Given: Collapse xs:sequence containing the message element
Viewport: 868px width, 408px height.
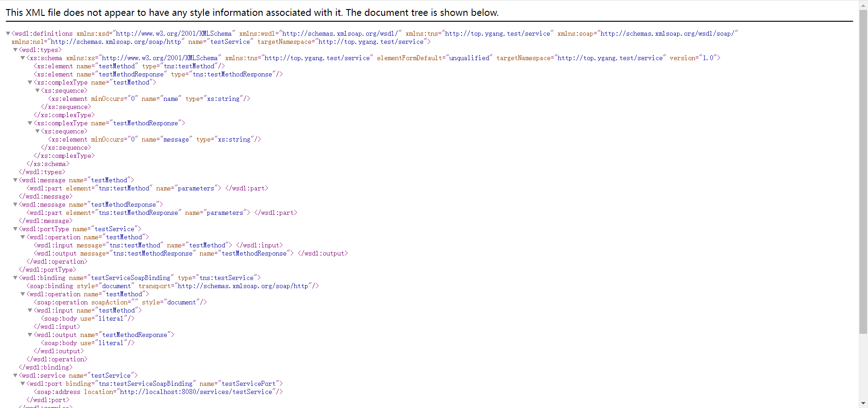Looking at the screenshot, I should point(37,131).
